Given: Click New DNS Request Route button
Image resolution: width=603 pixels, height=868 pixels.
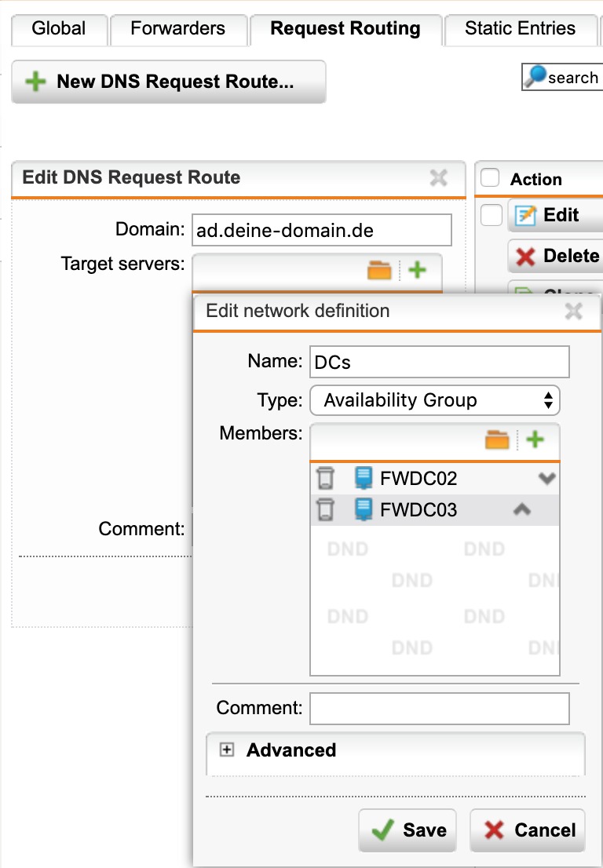Looking at the screenshot, I should (x=169, y=82).
